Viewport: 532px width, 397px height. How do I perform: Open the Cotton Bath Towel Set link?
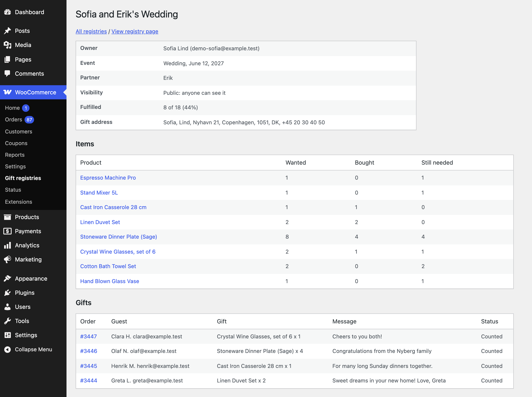coord(108,266)
